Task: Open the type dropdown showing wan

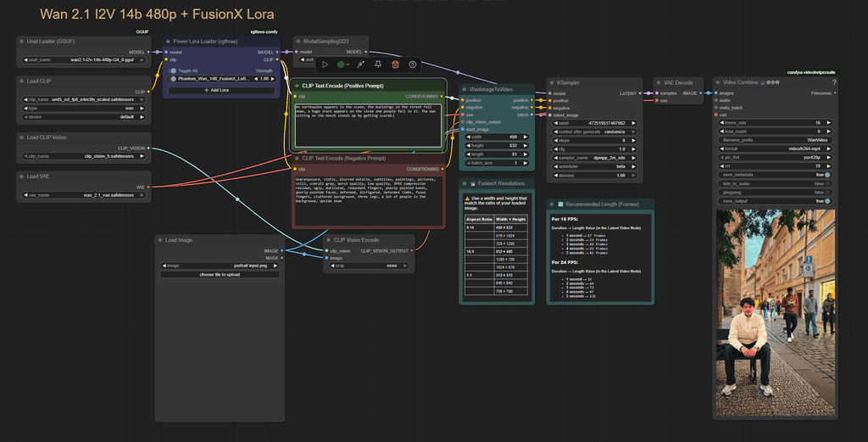Action: (x=84, y=109)
